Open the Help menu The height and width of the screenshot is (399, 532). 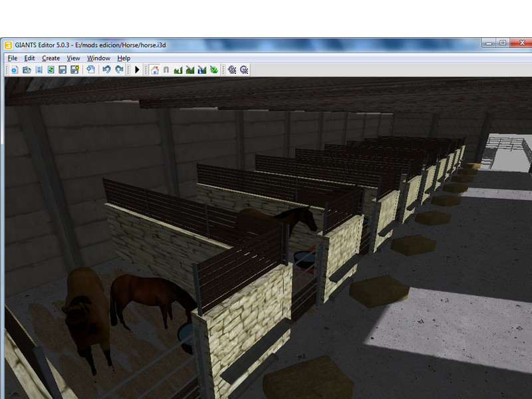(124, 58)
